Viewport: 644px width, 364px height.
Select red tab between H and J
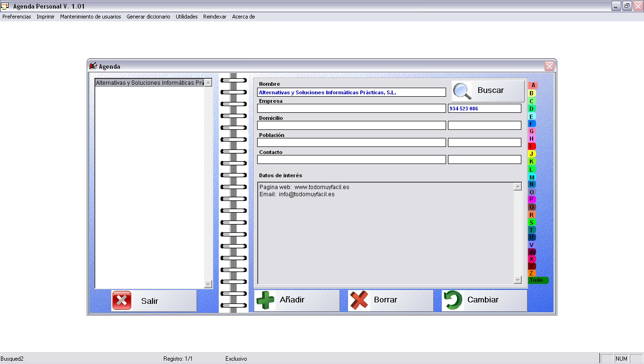(532, 146)
